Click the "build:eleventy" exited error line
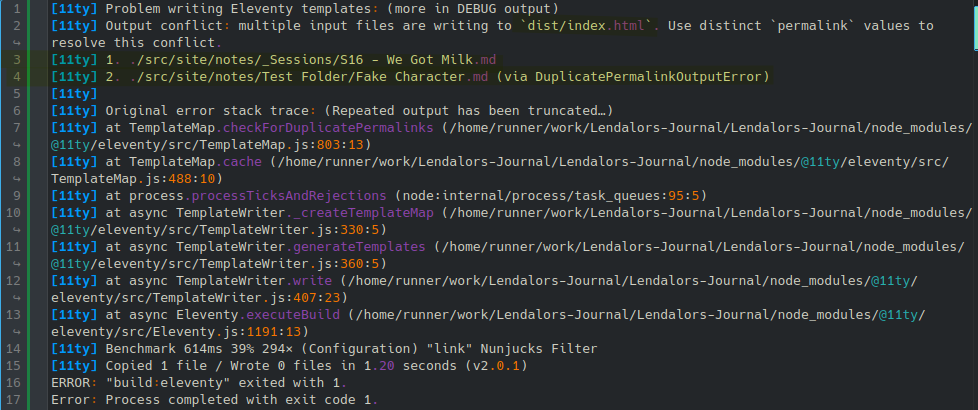Image resolution: width=978 pixels, height=410 pixels. (x=198, y=383)
